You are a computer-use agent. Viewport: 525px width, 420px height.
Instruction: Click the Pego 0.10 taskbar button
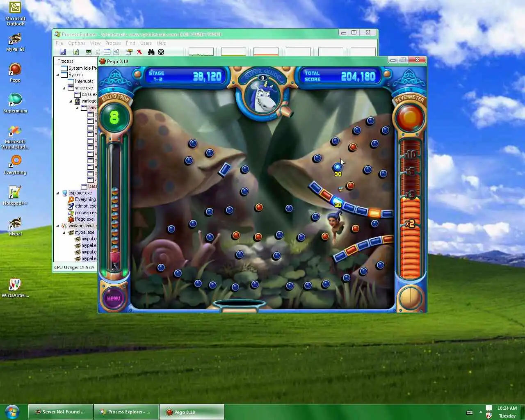pos(192,412)
